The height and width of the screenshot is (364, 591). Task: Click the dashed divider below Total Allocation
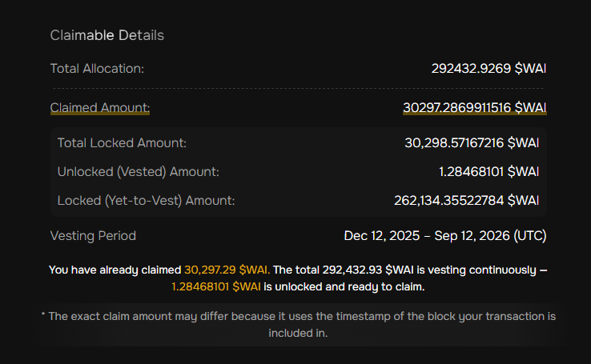[x=298, y=88]
